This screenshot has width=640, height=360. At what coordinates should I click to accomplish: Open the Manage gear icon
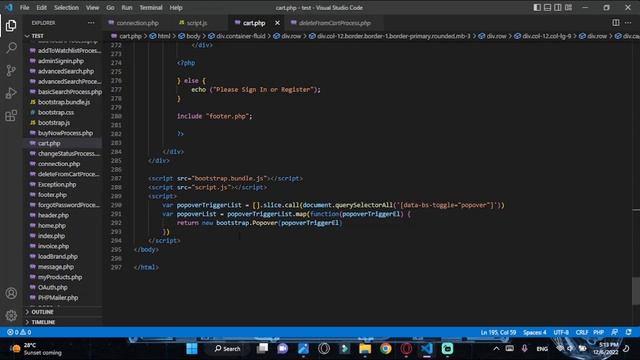point(11,315)
